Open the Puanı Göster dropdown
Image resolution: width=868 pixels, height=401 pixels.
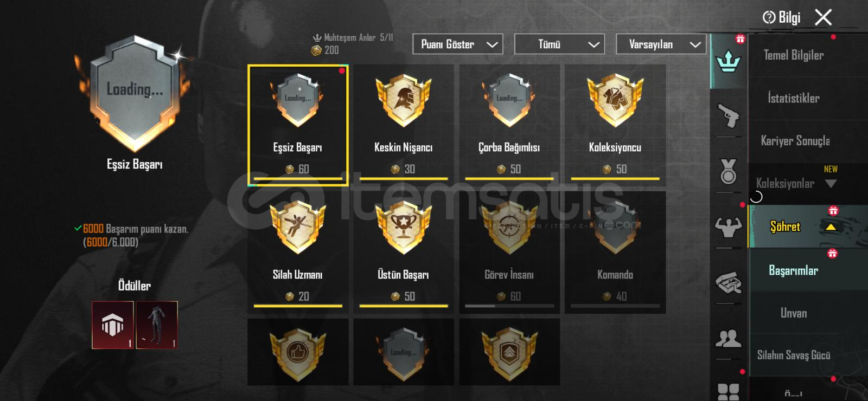[458, 44]
